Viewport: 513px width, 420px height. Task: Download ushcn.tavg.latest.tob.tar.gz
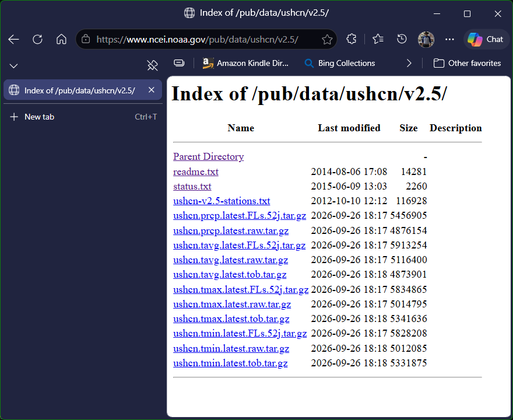[x=230, y=274]
